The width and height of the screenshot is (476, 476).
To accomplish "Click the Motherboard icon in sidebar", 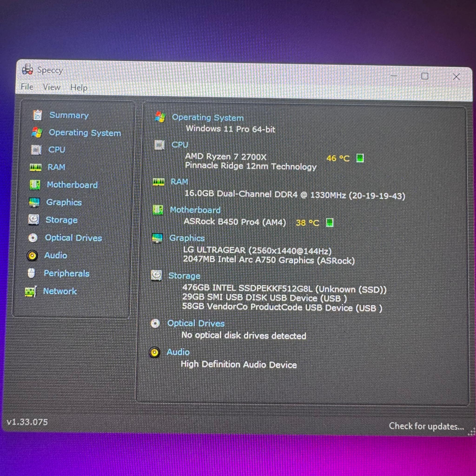I will [35, 185].
